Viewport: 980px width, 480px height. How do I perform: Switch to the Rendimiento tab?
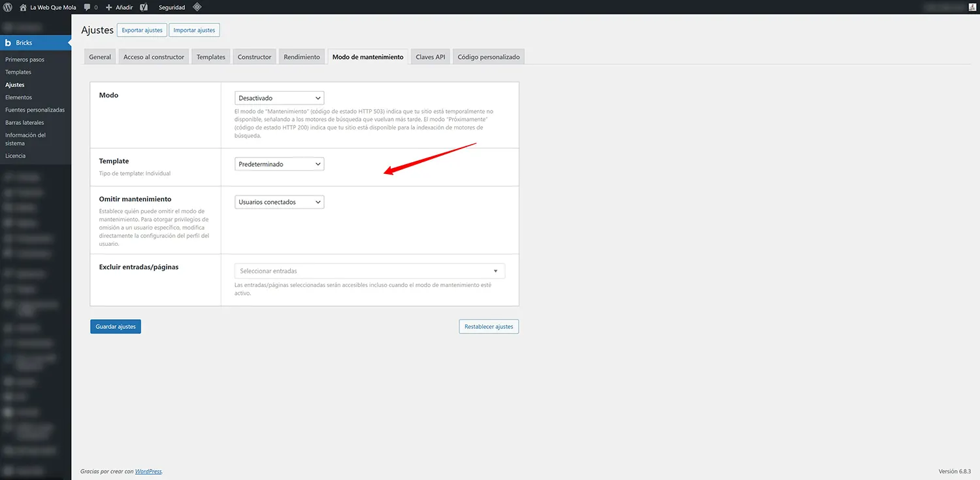point(301,57)
